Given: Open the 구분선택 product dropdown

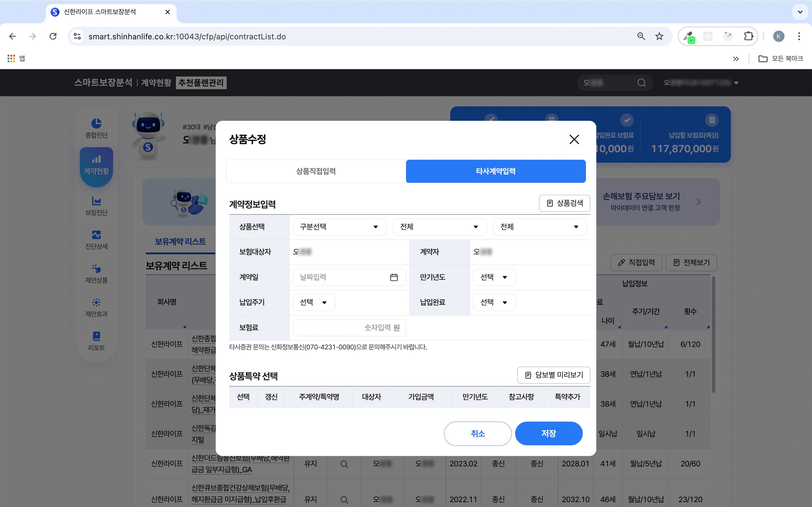Looking at the screenshot, I should (x=339, y=227).
